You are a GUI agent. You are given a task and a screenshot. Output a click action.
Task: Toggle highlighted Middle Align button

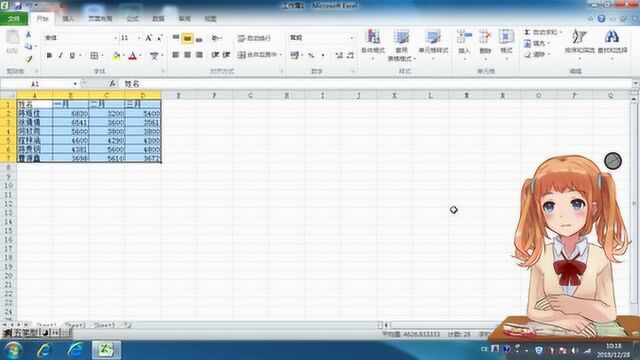click(187, 38)
